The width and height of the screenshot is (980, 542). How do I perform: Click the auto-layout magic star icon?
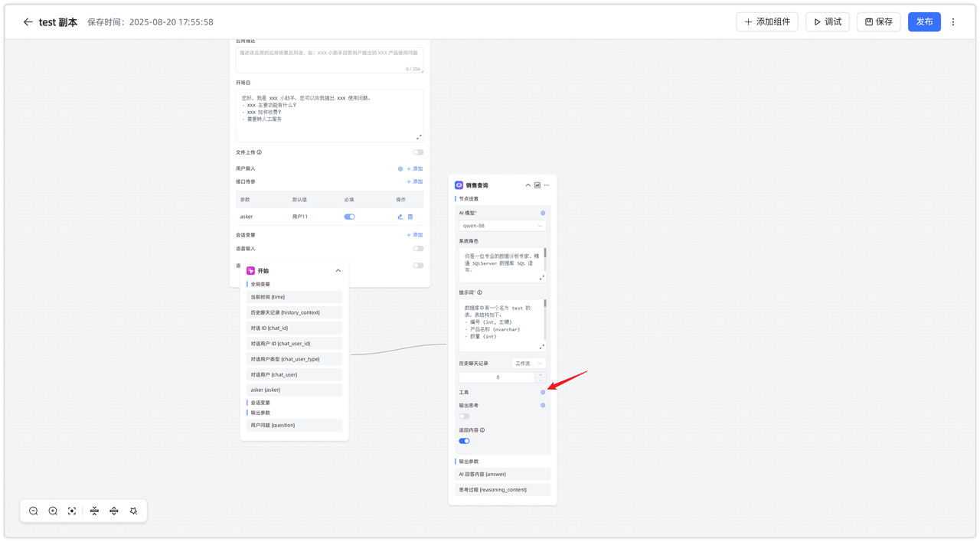[132, 511]
